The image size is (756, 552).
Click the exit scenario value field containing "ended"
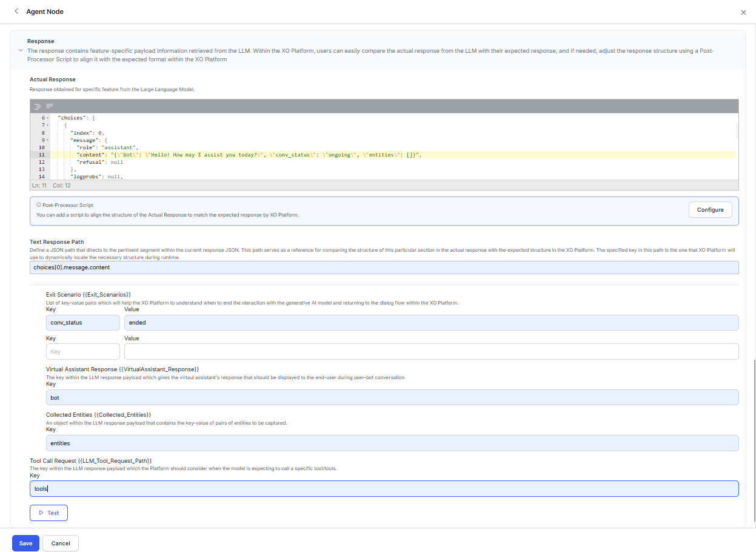431,323
